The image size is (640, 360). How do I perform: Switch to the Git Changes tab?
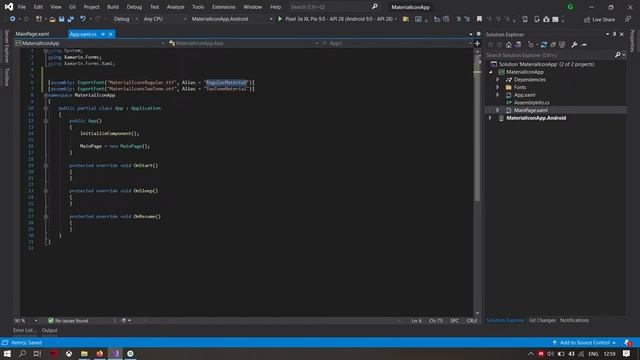pyautogui.click(x=542, y=320)
